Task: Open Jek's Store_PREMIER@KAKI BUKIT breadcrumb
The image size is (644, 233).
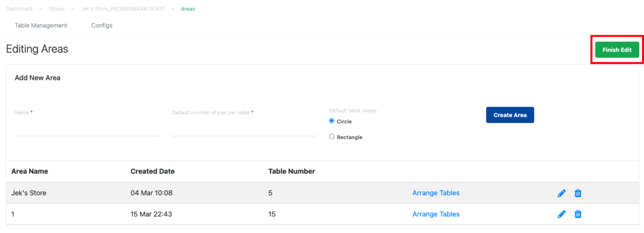Action: (123, 9)
